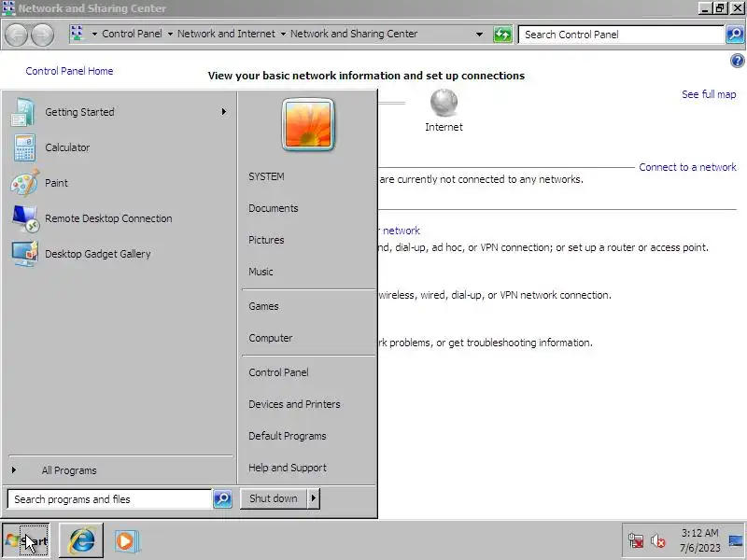Click address bar network location icon
The image size is (747, 560).
coord(77,34)
